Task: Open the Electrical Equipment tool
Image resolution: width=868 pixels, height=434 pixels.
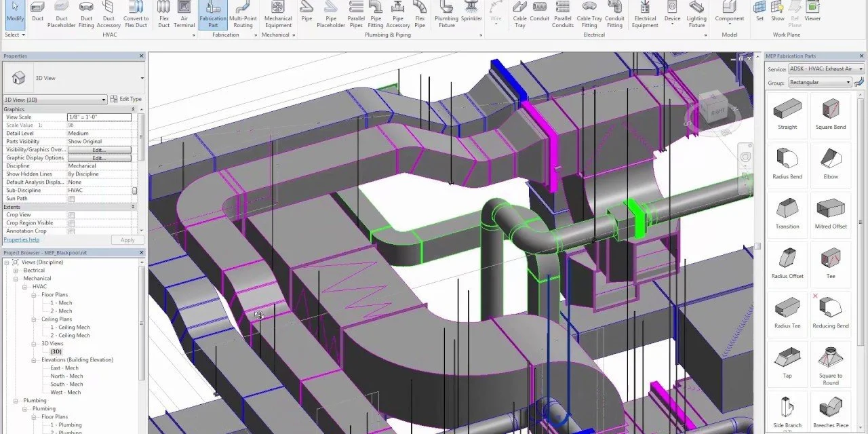Action: click(645, 14)
